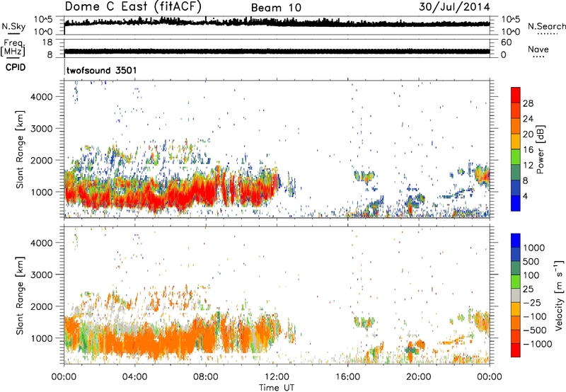Click the blue bottom of power colorbar
This screenshot has height=392, width=566.
point(516,203)
